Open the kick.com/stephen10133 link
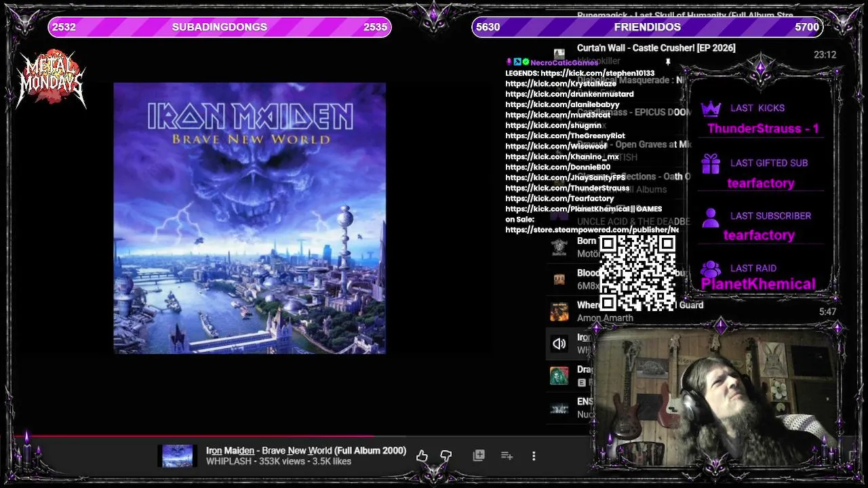The width and height of the screenshot is (868, 488). 597,73
